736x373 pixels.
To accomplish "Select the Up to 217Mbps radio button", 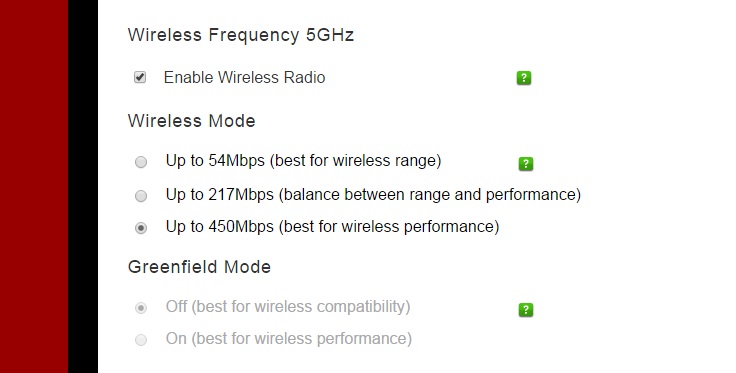I will pyautogui.click(x=141, y=196).
